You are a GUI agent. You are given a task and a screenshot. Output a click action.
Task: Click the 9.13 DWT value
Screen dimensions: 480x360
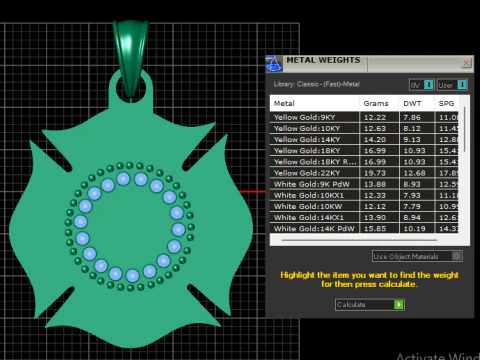(x=412, y=139)
